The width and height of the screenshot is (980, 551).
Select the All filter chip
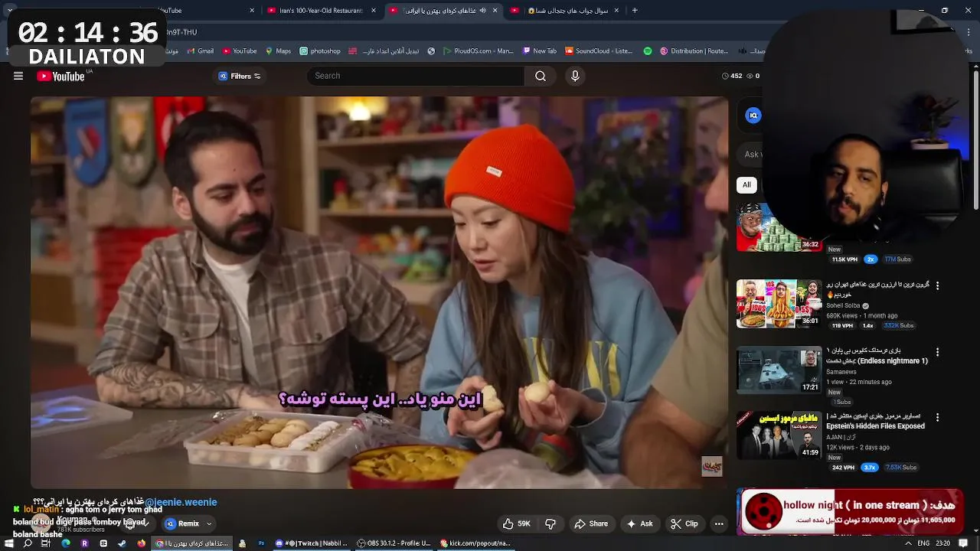point(746,184)
